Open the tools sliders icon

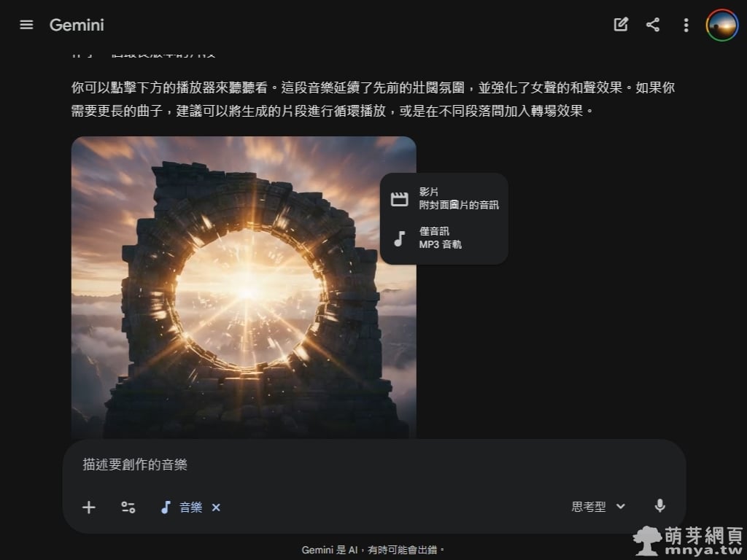pyautogui.click(x=128, y=507)
